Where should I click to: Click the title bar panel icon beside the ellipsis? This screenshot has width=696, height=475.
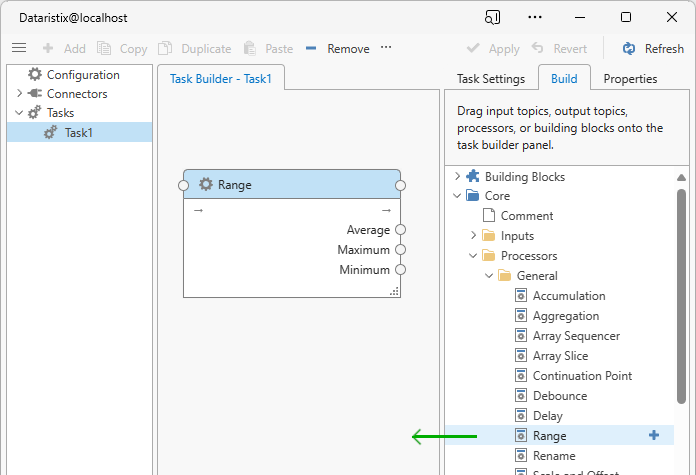(x=492, y=18)
